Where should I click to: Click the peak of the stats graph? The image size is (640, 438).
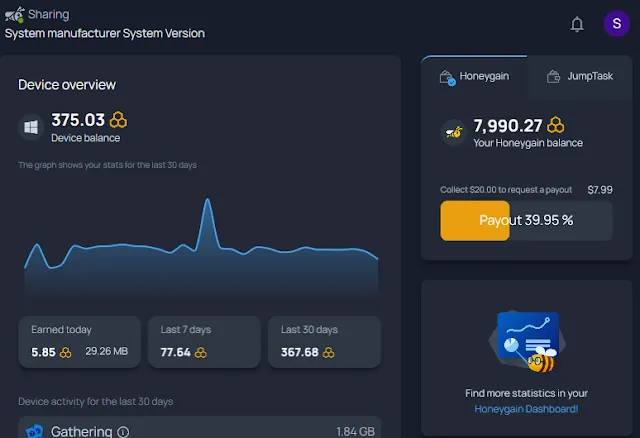208,200
